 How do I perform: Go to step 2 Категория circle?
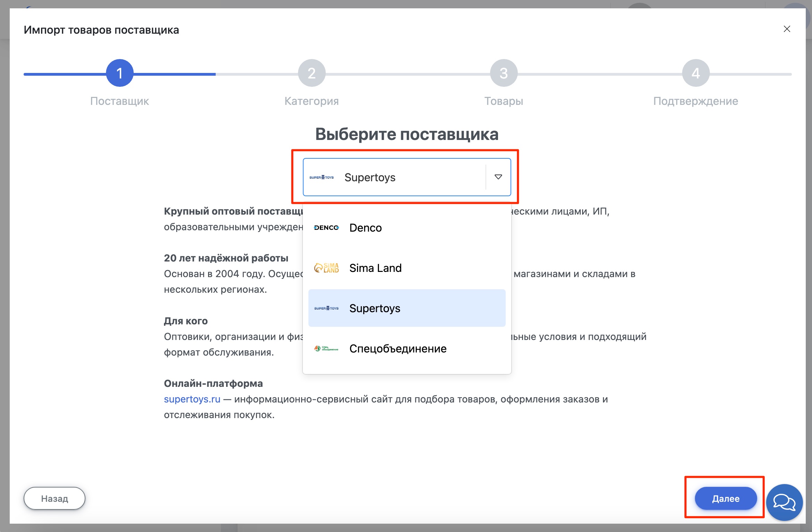312,73
